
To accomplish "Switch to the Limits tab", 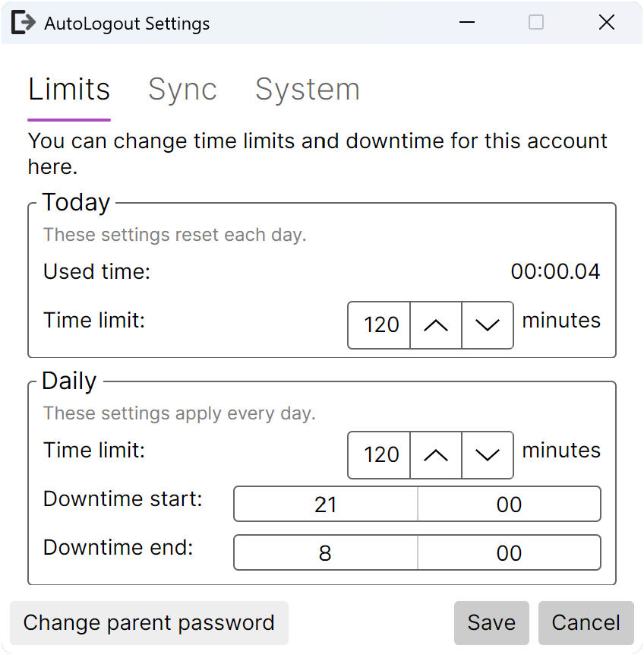I will (69, 90).
